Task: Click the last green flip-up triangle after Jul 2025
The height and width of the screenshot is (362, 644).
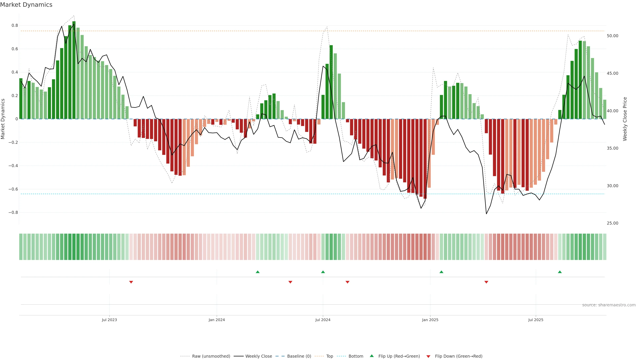Action: click(x=560, y=272)
